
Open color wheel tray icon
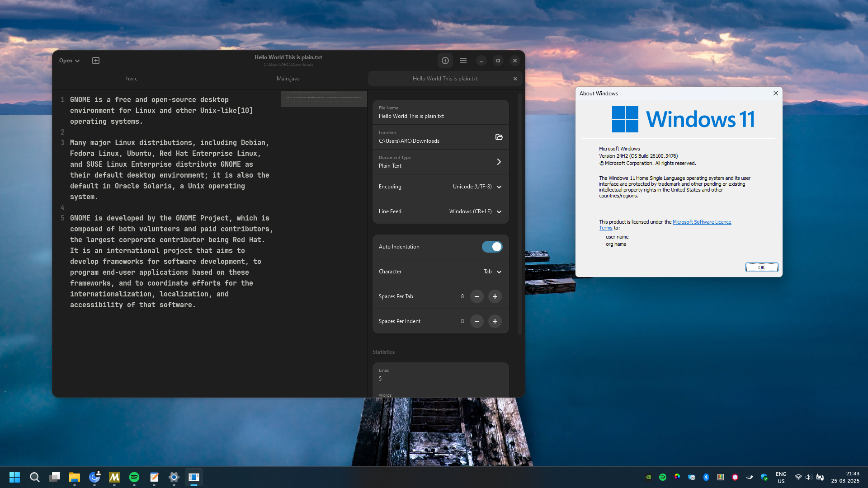(x=677, y=477)
